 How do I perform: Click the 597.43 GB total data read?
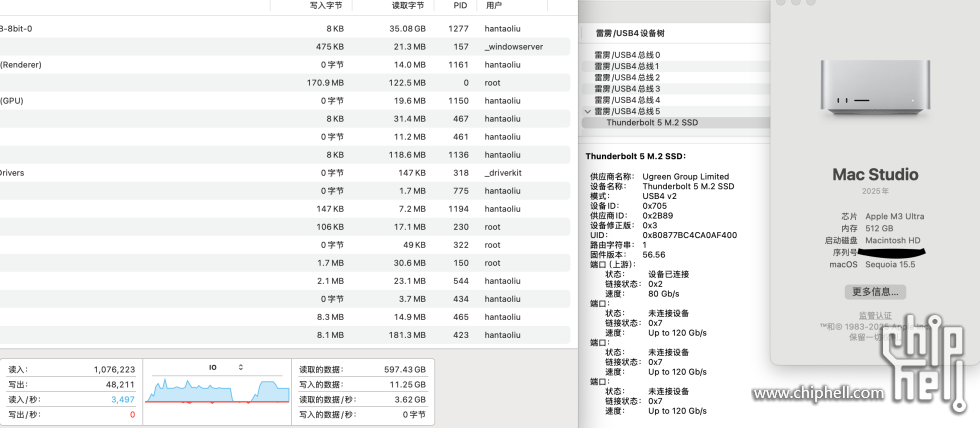pyautogui.click(x=405, y=370)
